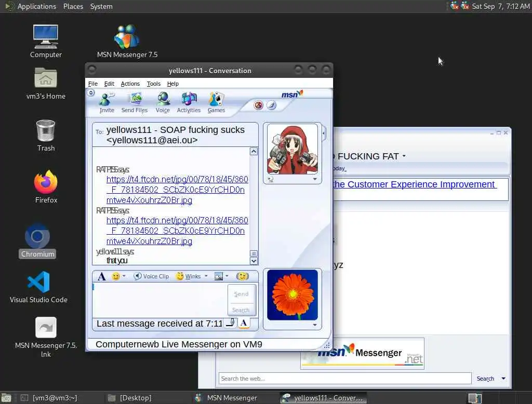Open the Activities menu icon

tap(189, 102)
